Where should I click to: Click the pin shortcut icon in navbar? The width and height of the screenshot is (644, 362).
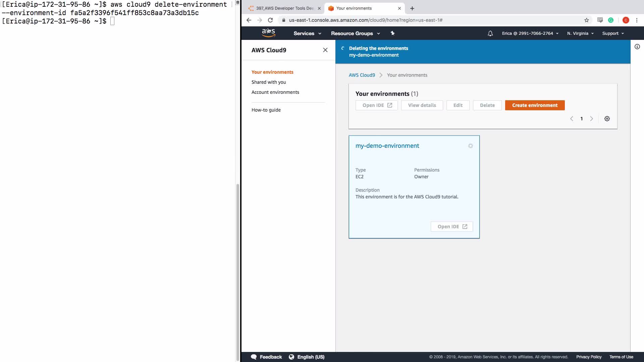coord(392,33)
